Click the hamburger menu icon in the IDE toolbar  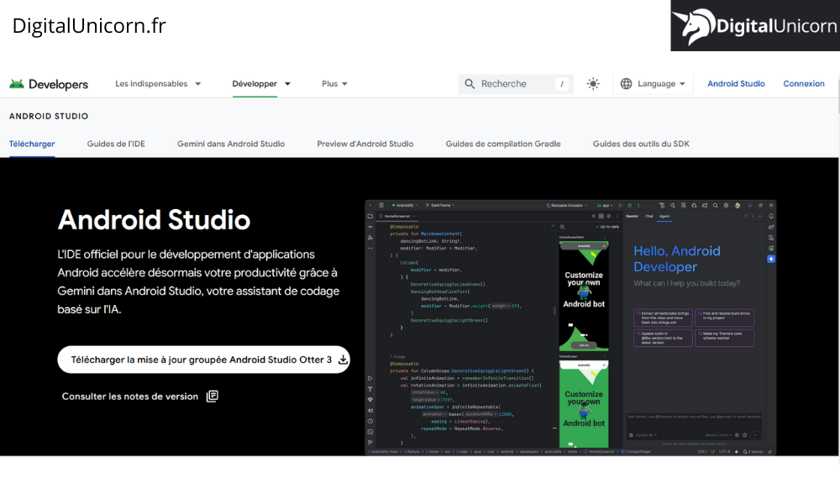[x=380, y=204]
